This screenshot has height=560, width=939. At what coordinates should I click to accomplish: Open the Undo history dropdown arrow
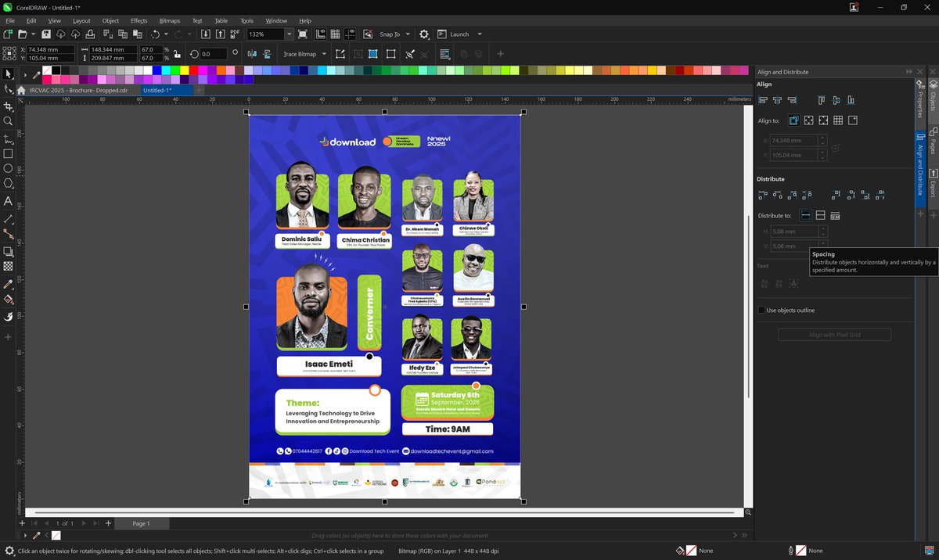164,34
